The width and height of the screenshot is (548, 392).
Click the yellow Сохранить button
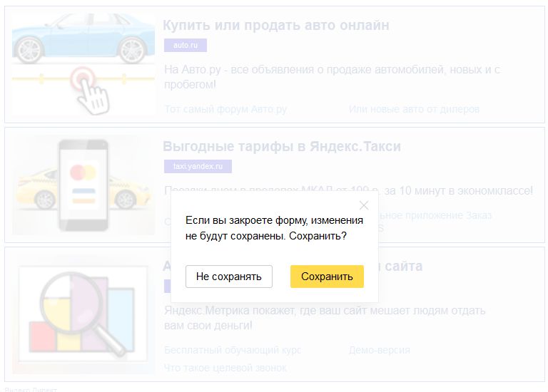tap(327, 277)
